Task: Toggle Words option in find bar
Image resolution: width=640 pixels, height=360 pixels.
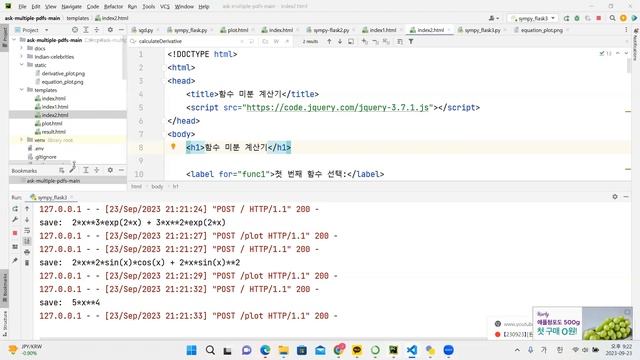Action: click(276, 41)
